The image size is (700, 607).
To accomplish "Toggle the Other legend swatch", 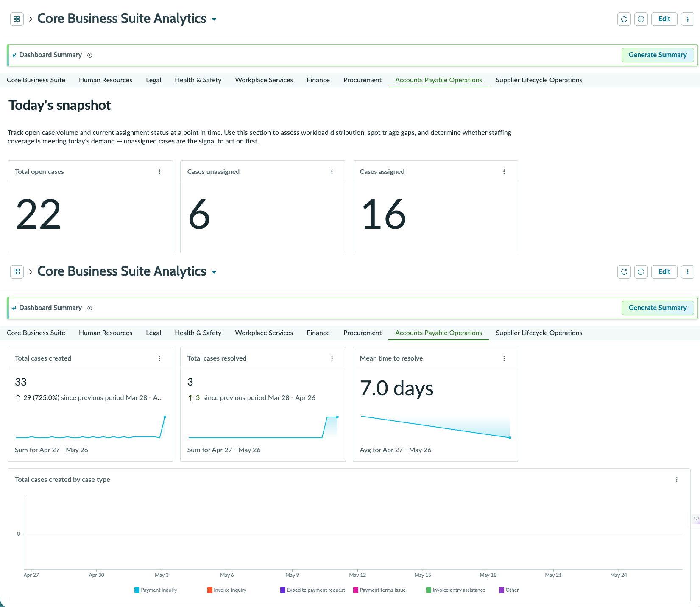I will [x=502, y=590].
